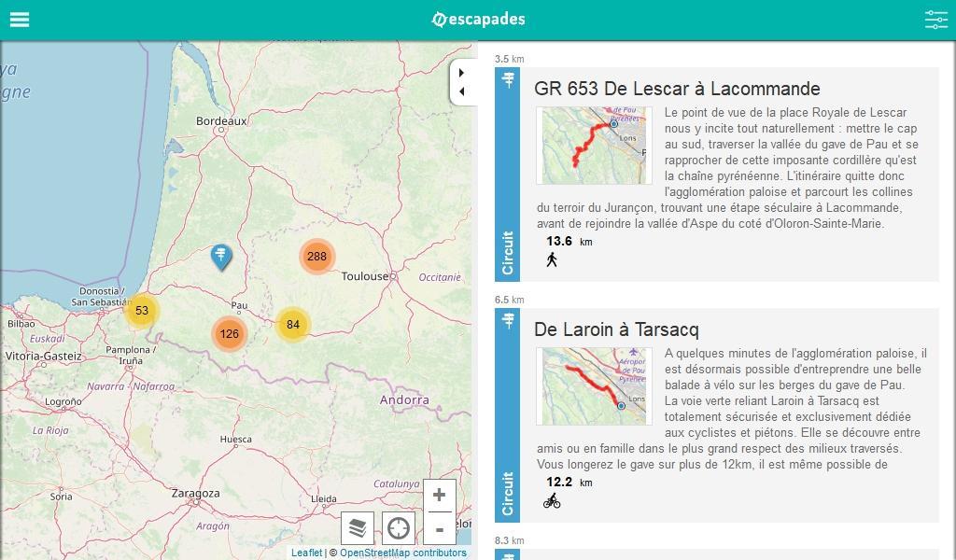Click the Vitoria-Gasteiz map label
Image resolution: width=956 pixels, height=560 pixels.
pos(43,356)
